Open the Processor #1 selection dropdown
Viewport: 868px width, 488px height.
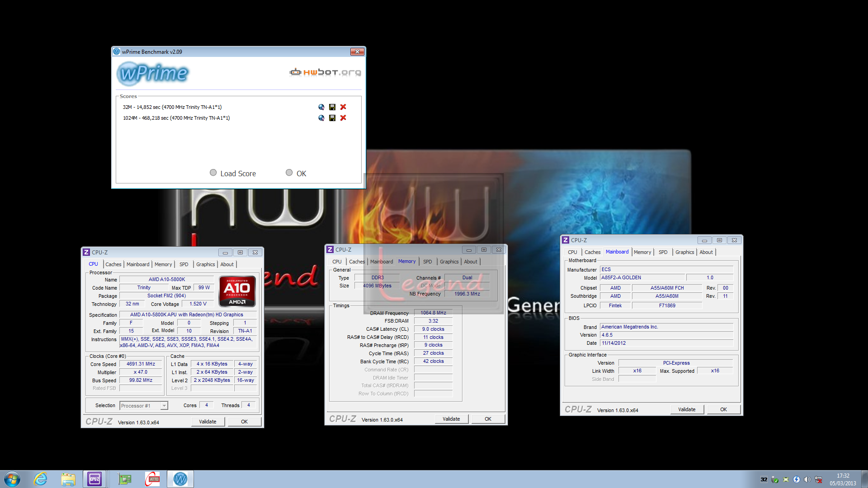tap(144, 406)
